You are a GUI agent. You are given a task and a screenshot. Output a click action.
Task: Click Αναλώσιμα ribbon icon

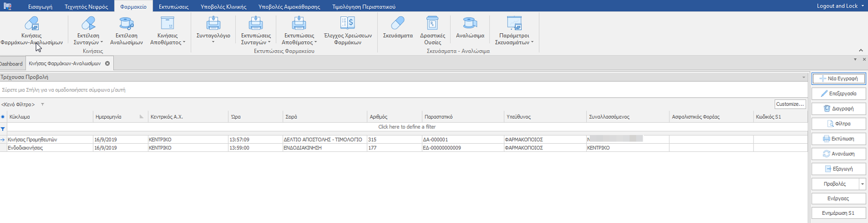pyautogui.click(x=470, y=24)
